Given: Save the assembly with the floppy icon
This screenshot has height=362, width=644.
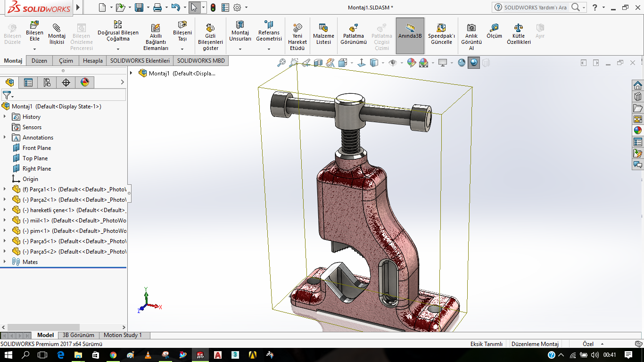Looking at the screenshot, I should click(x=139, y=7).
